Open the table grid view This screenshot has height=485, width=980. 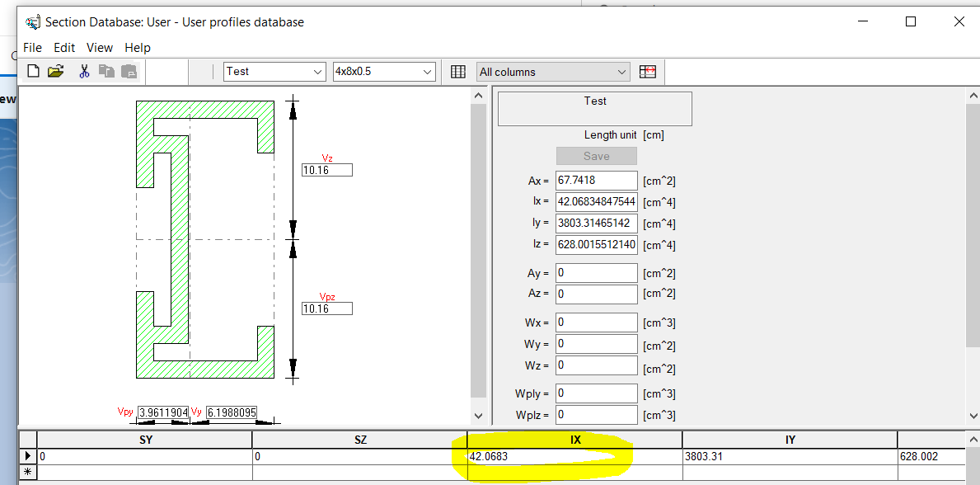(x=458, y=71)
